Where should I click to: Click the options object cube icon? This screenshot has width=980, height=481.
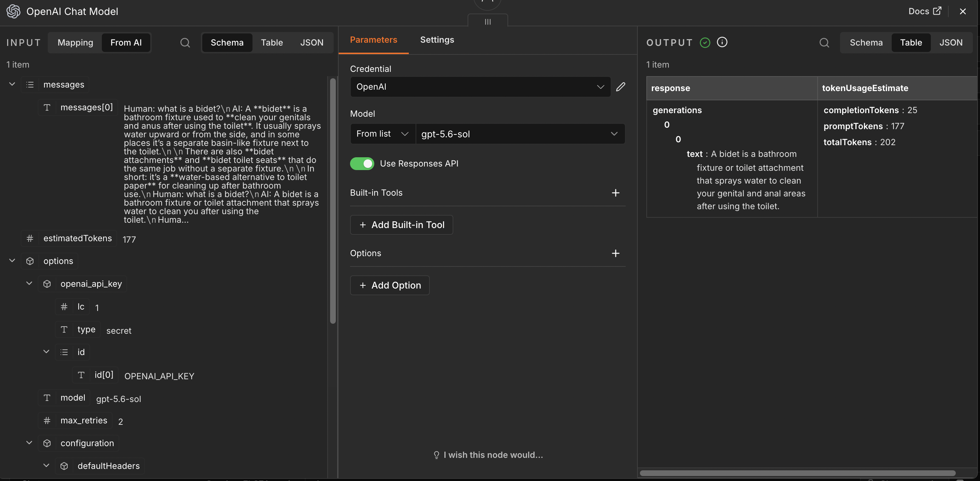coord(30,261)
